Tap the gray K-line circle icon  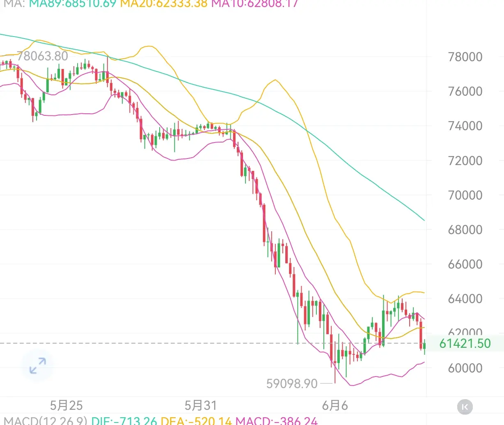pyautogui.click(x=465, y=407)
